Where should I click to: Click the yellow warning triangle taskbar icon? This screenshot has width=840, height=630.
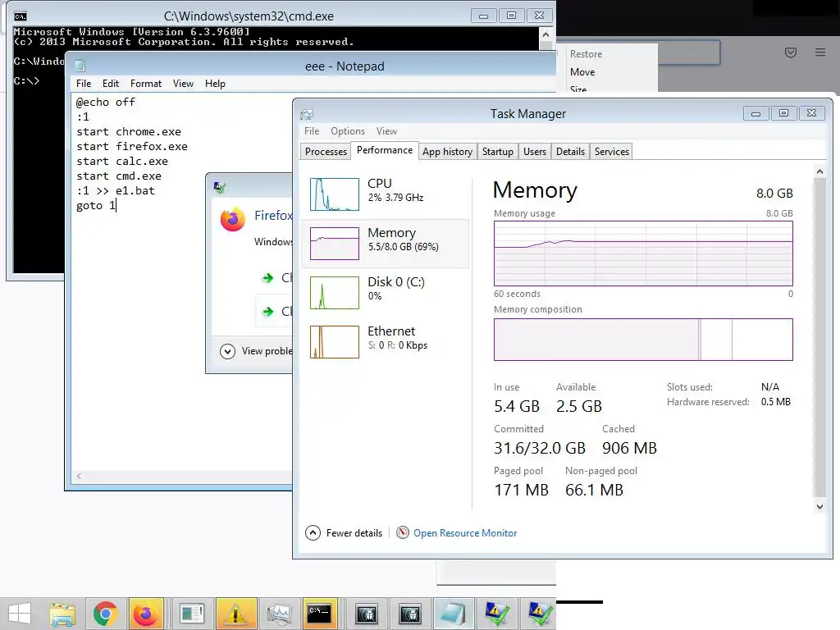[x=235, y=614]
